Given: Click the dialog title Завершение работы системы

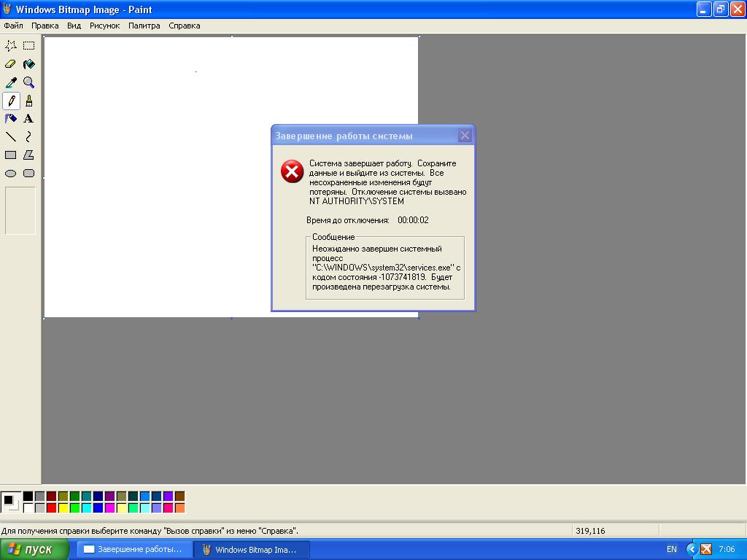Looking at the screenshot, I should [344, 136].
